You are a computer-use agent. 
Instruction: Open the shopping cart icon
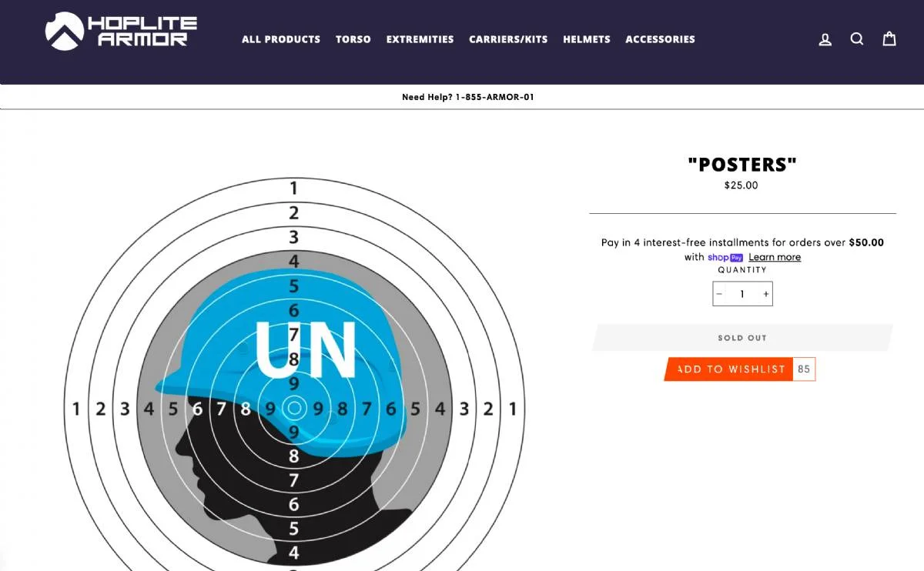pos(889,39)
